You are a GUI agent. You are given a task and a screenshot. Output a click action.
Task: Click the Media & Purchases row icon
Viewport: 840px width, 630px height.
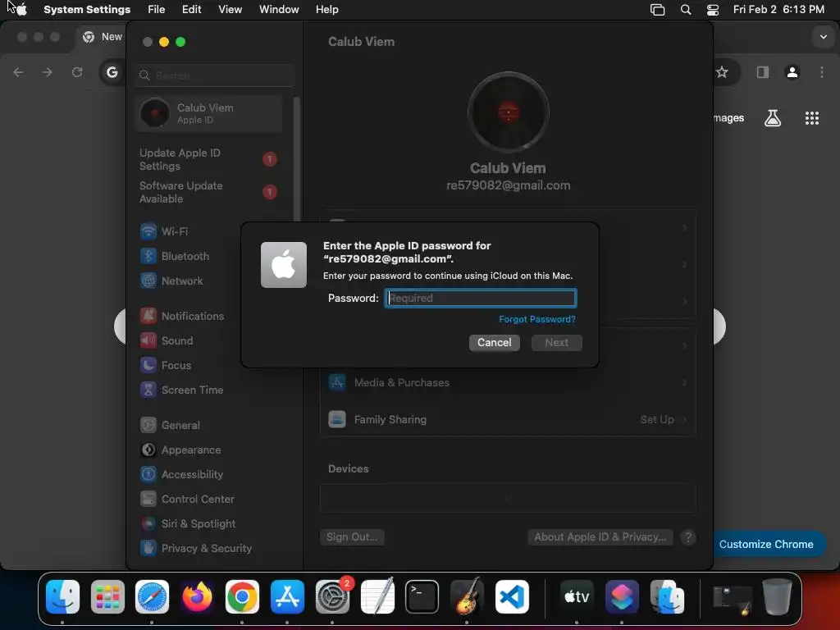pyautogui.click(x=337, y=382)
